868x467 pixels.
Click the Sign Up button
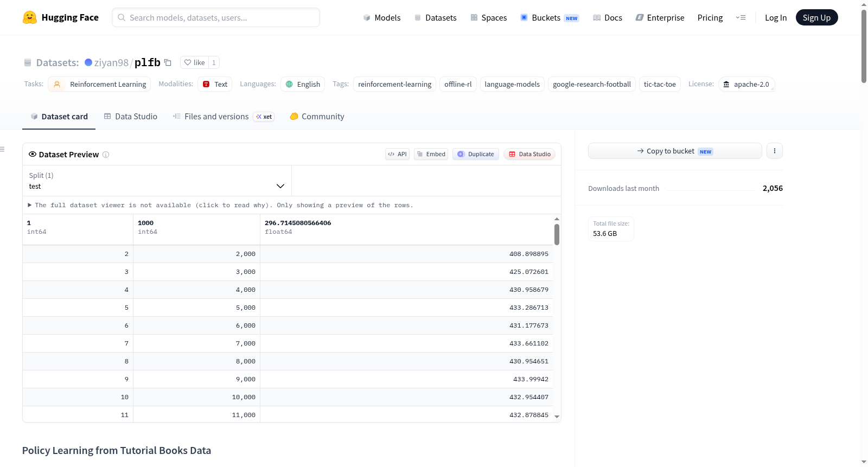tap(816, 17)
